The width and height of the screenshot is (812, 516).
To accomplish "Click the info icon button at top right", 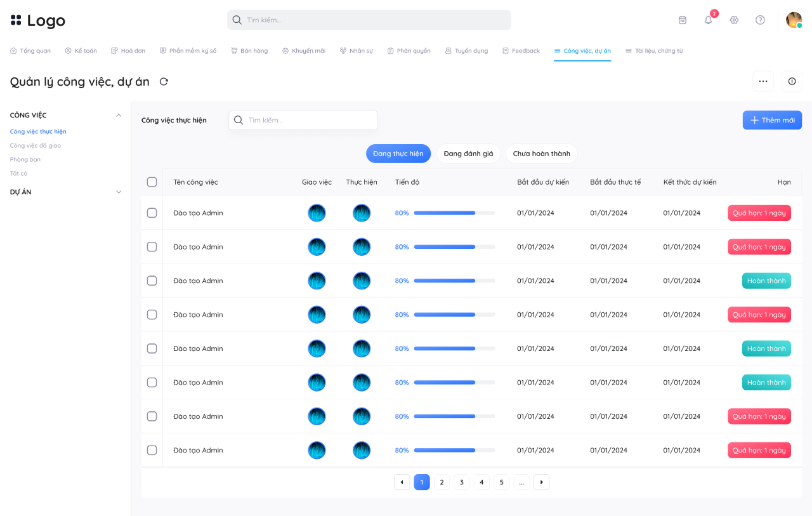I will 792,81.
